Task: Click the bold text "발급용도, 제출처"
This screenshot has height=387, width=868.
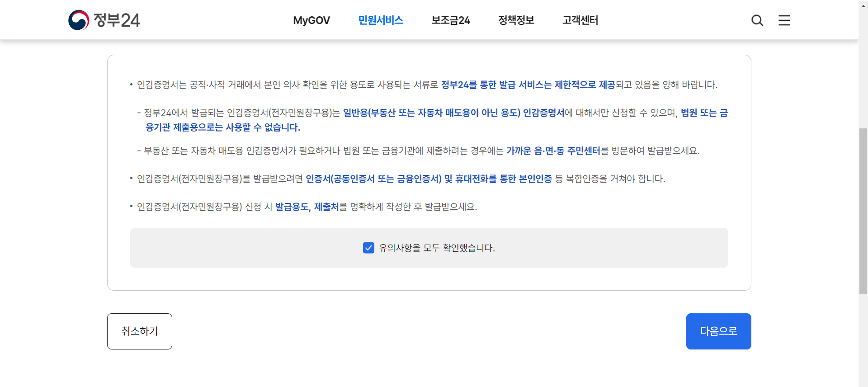Action: tap(307, 207)
